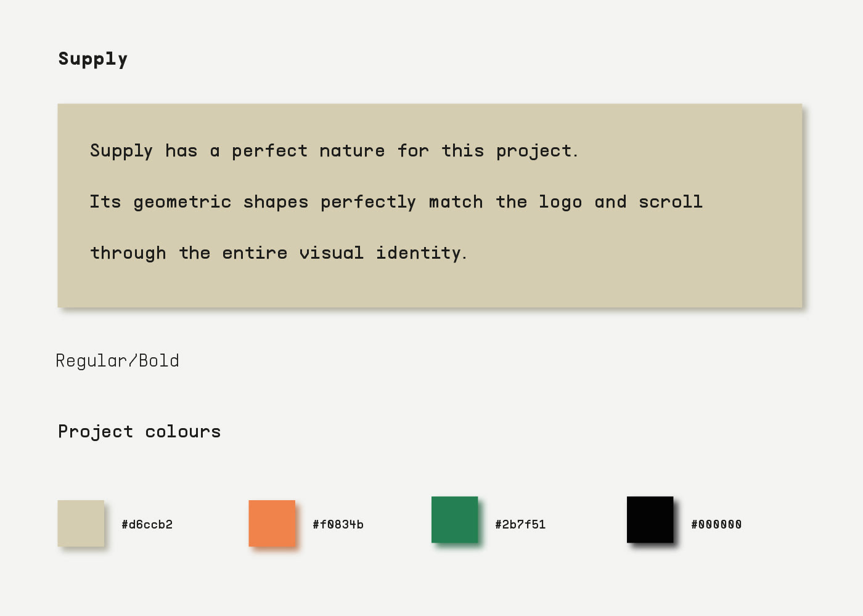
Task: Select the #2b7f51 hex code label
Action: tap(520, 524)
